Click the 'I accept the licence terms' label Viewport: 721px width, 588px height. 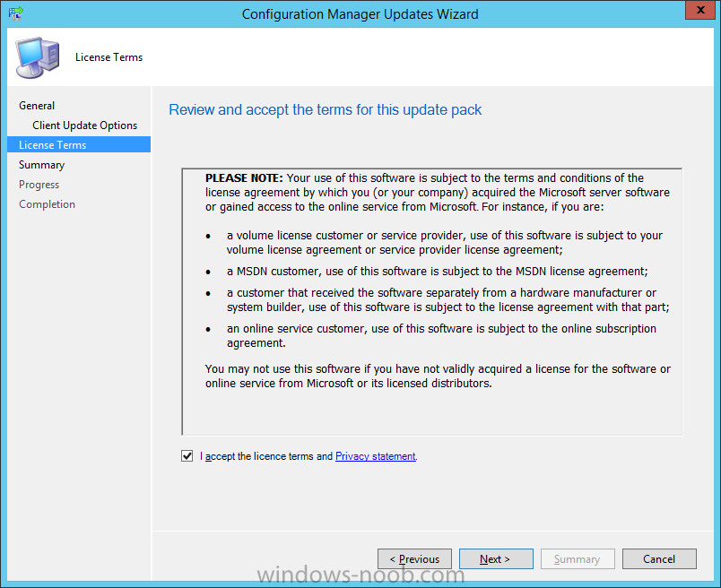tap(266, 456)
